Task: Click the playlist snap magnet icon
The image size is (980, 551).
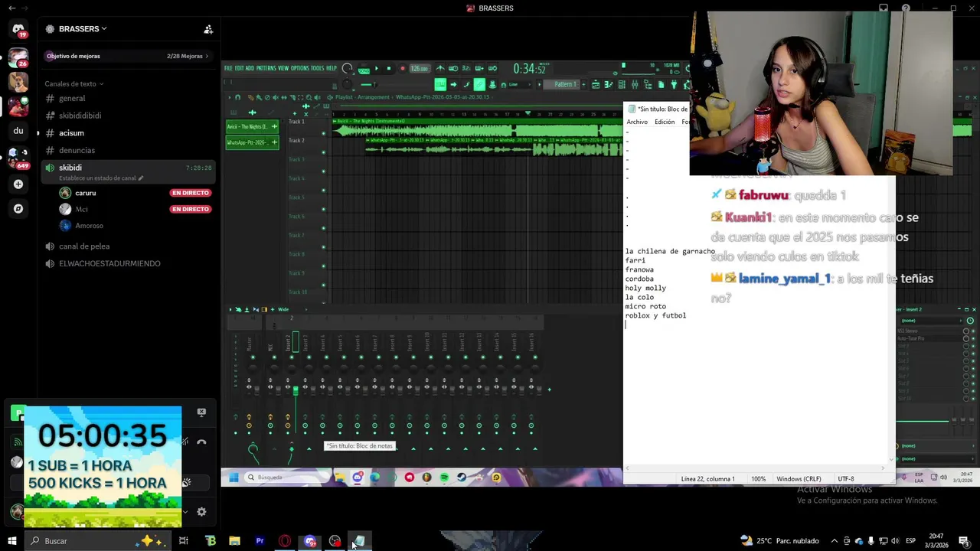Action: point(237,97)
